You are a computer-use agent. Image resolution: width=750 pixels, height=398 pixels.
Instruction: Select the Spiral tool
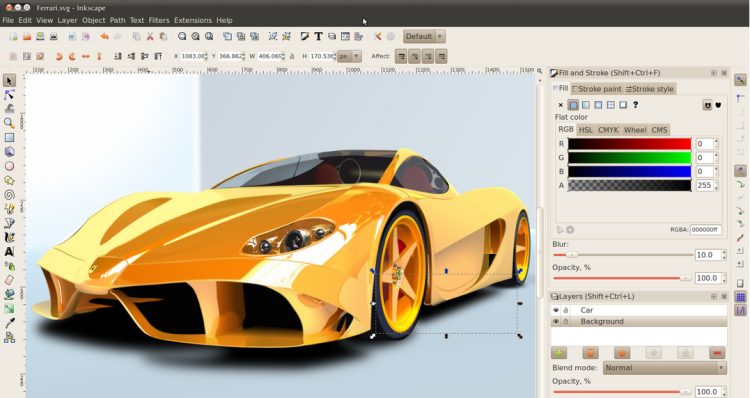pyautogui.click(x=9, y=195)
